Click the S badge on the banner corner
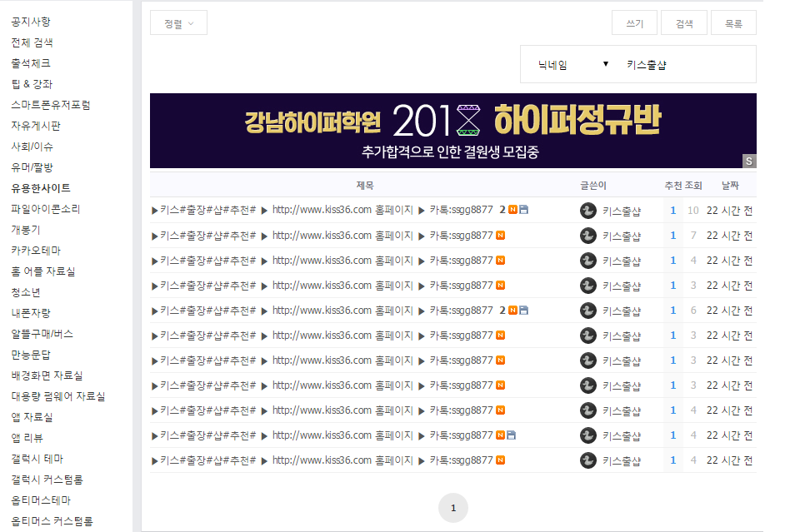 [x=749, y=161]
